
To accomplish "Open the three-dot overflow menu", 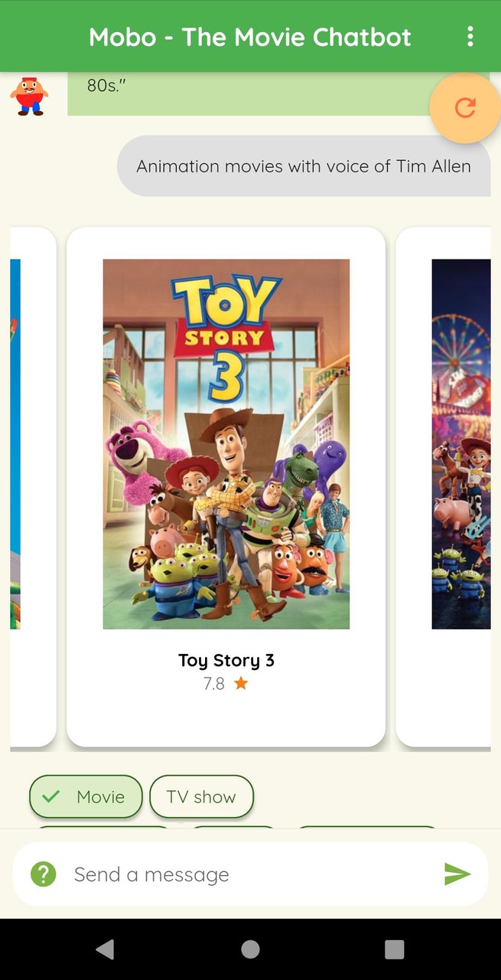I will 470,36.
